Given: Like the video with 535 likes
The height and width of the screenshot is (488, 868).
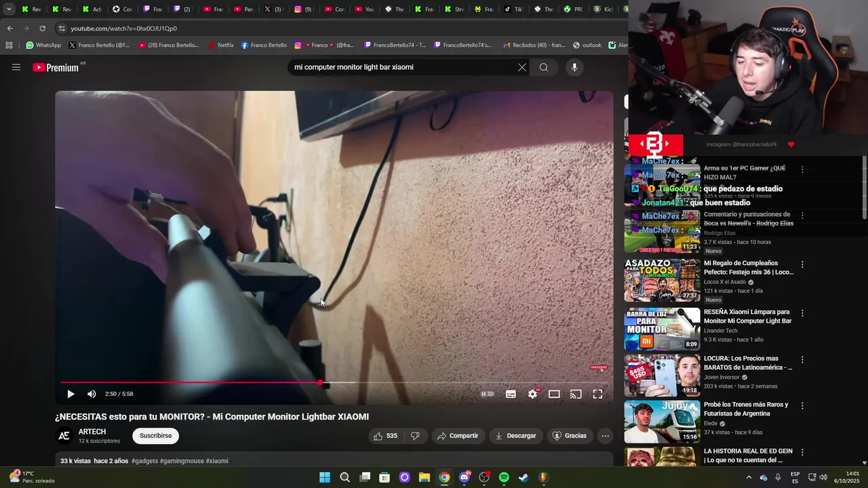Looking at the screenshot, I should 385,436.
